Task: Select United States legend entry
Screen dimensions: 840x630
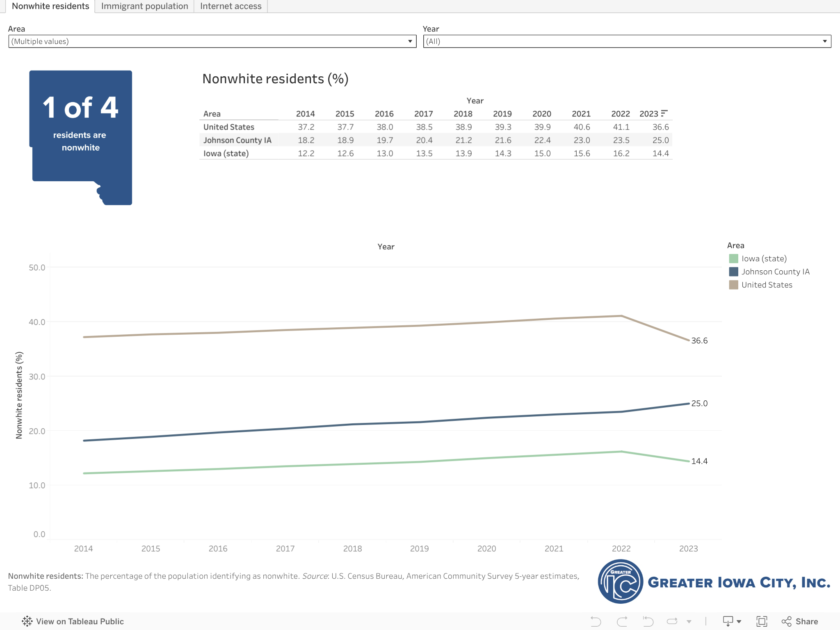Action: (767, 285)
